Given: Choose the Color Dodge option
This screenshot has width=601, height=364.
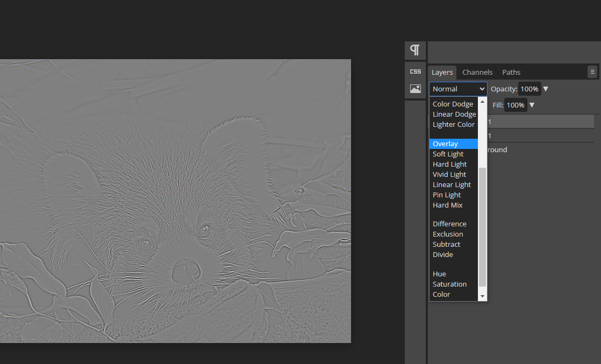Looking at the screenshot, I should pyautogui.click(x=453, y=104).
